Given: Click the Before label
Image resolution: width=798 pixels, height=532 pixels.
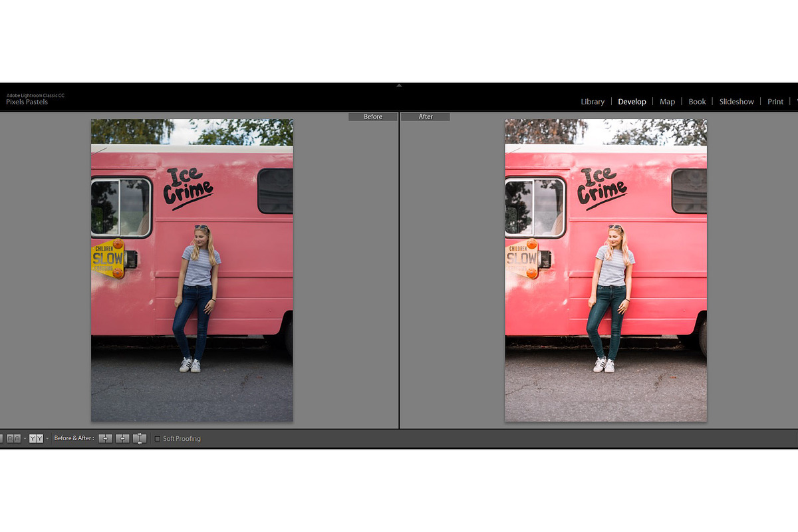Looking at the screenshot, I should point(373,117).
